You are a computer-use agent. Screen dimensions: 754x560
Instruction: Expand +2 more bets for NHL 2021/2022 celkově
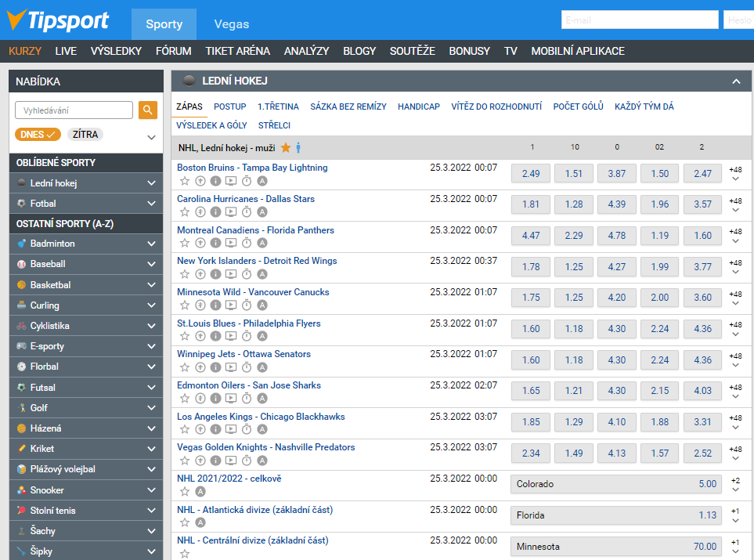(735, 485)
